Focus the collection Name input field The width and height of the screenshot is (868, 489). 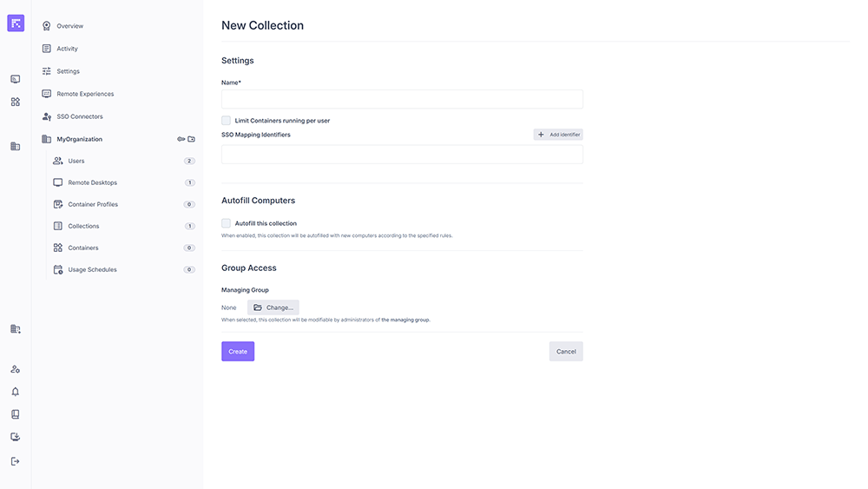[x=402, y=99]
